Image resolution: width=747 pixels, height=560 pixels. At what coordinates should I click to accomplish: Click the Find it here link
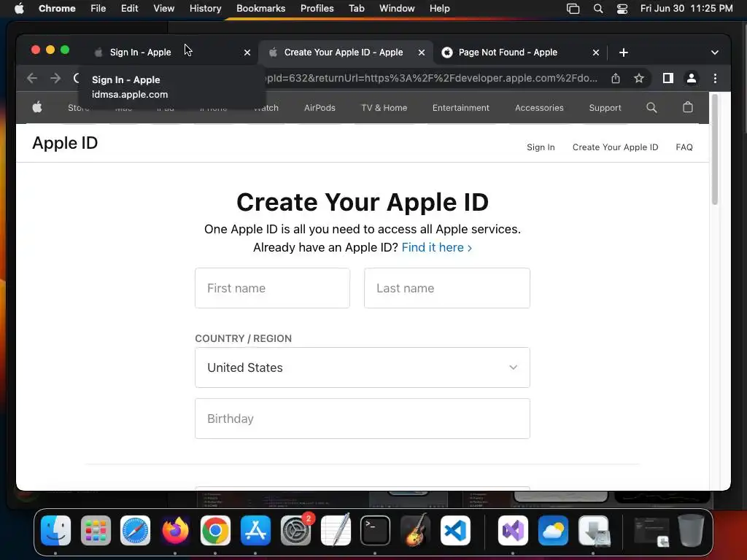point(437,248)
